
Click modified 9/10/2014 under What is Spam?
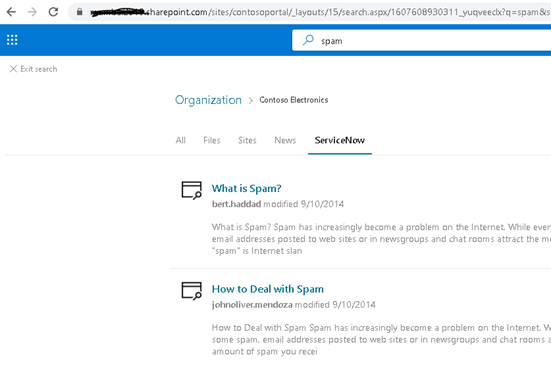point(304,204)
